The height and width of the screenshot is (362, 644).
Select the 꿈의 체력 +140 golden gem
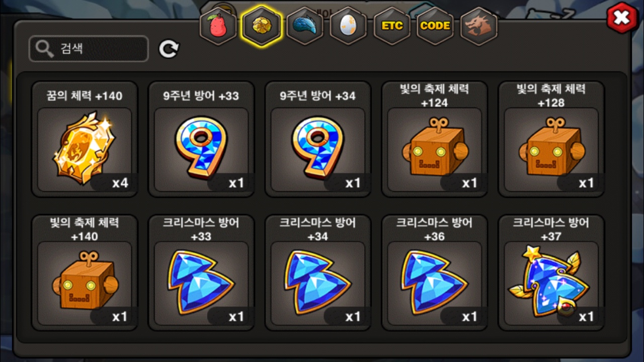[85, 139]
